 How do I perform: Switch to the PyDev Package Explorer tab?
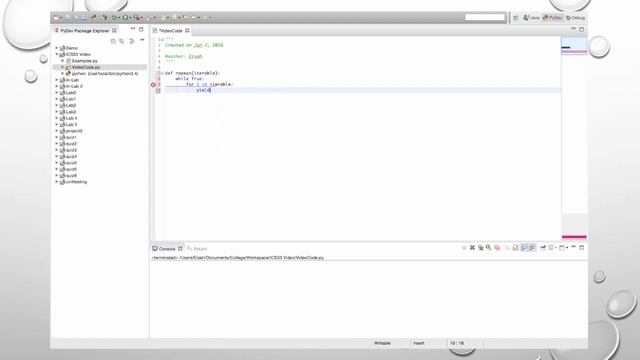click(84, 31)
